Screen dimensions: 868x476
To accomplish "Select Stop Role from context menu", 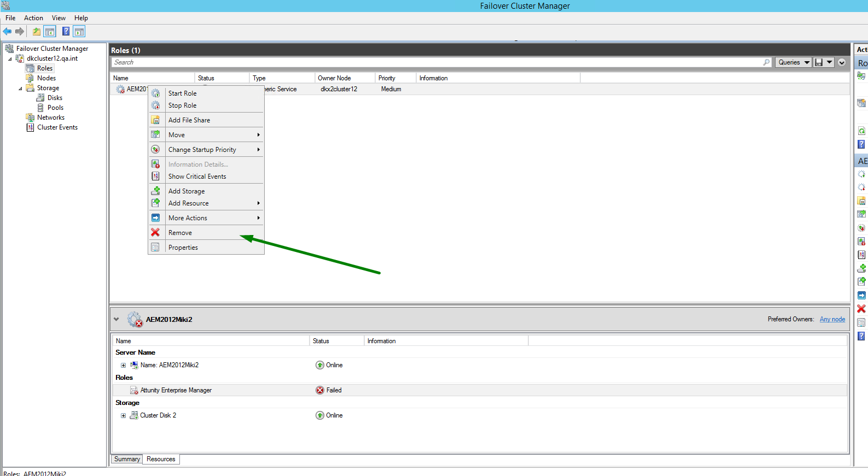I will [x=182, y=105].
